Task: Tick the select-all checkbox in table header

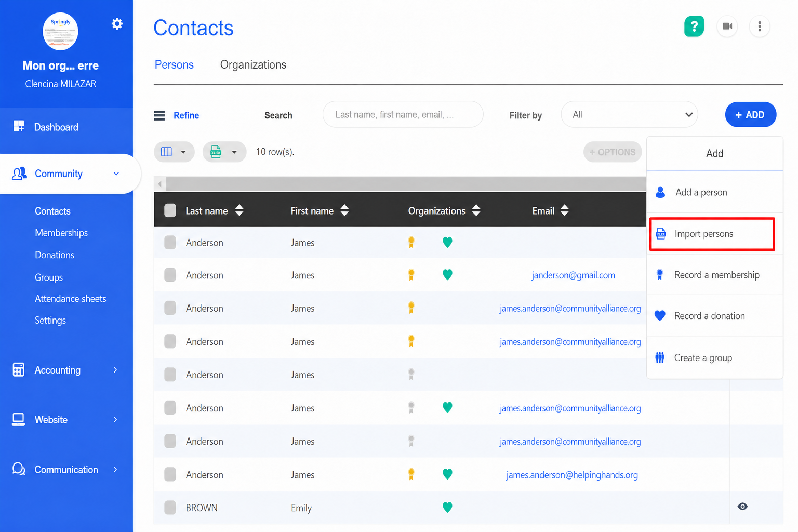Action: coord(170,210)
